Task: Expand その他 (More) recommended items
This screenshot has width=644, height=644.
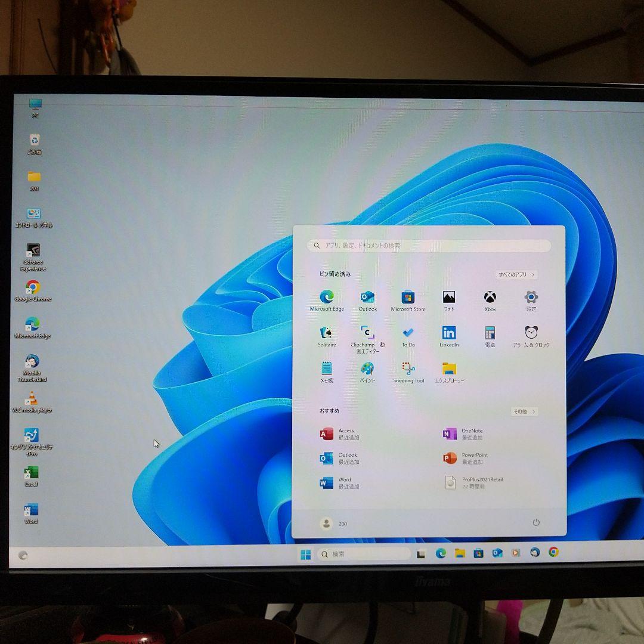Action: (524, 411)
